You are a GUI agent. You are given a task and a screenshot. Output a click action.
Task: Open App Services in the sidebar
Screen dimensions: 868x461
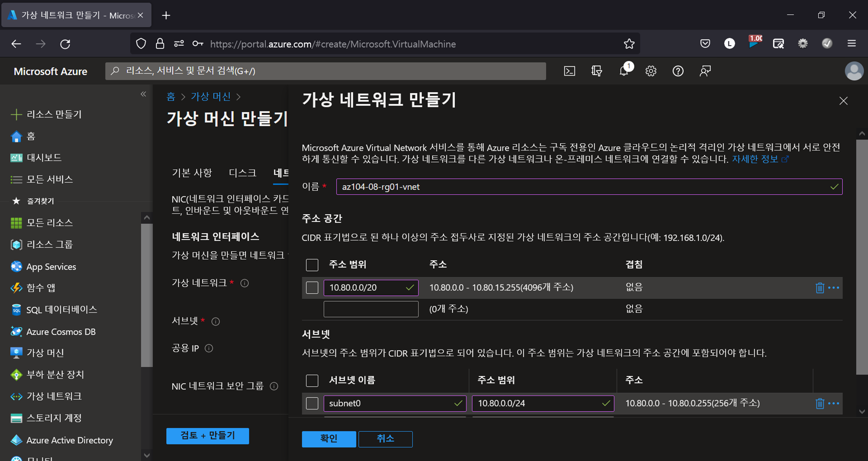43,267
